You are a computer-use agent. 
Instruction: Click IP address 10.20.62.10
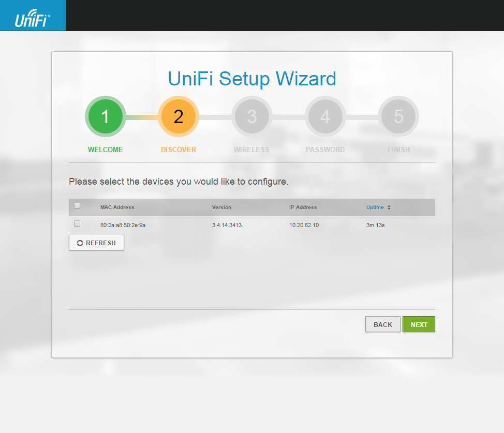[x=304, y=225]
